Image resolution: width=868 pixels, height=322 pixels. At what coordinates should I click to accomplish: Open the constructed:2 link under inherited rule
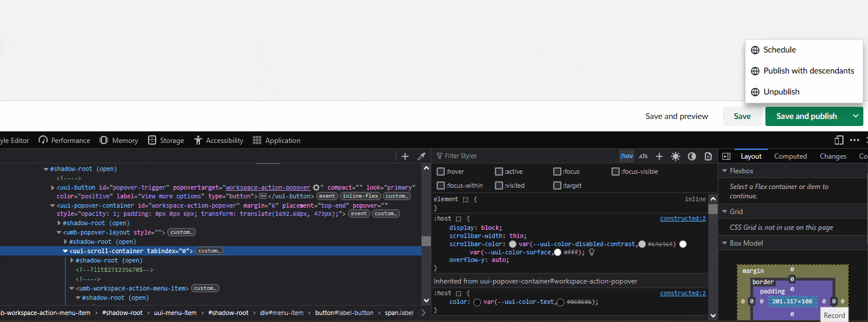pyautogui.click(x=683, y=293)
